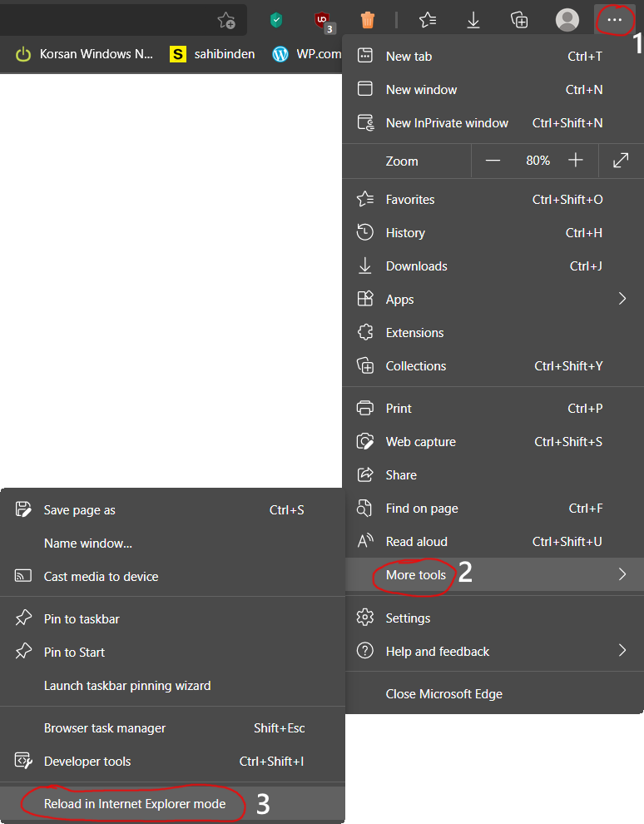
Task: Open the uBlock Origin extension icon
Action: point(323,20)
